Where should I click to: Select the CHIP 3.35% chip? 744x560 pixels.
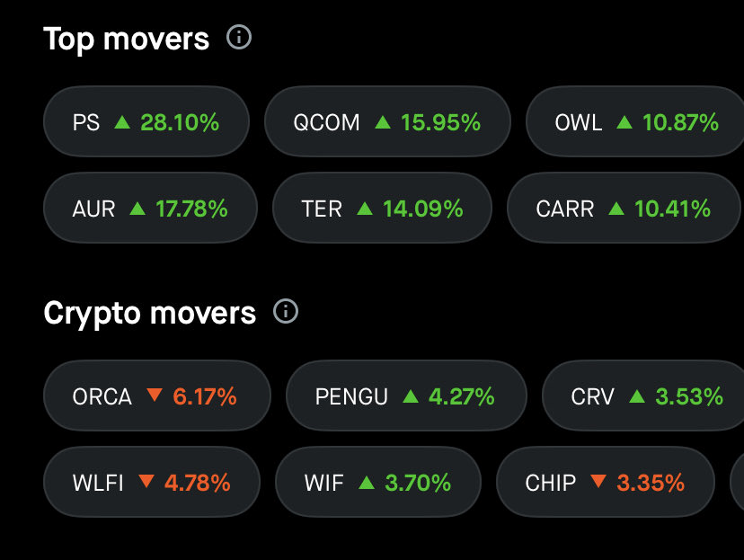tap(606, 482)
